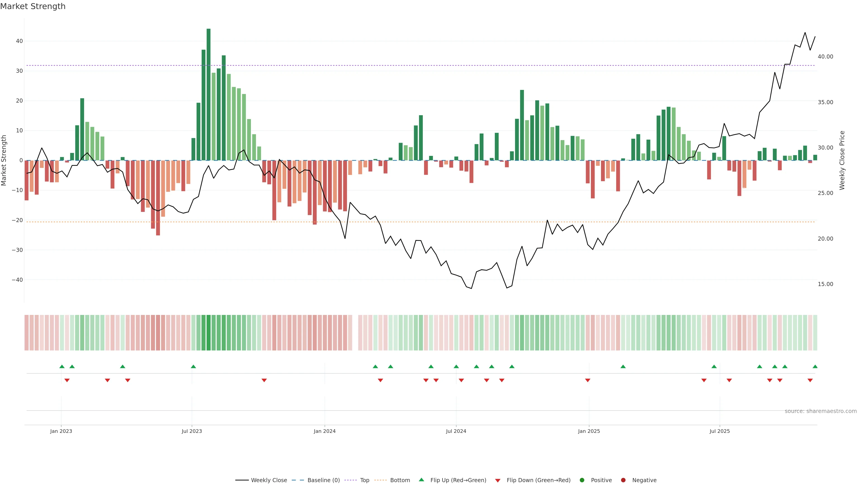Click the 40.00 weekly close price label
This screenshot has width=868, height=488.
pos(825,56)
